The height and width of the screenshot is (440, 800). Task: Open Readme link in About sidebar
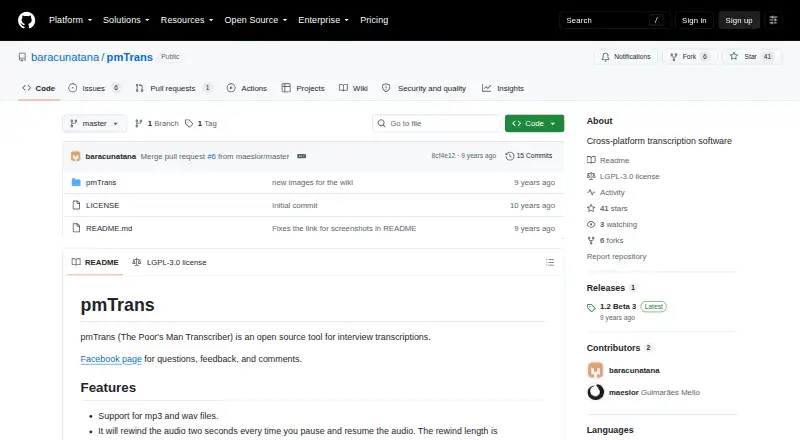pos(608,160)
